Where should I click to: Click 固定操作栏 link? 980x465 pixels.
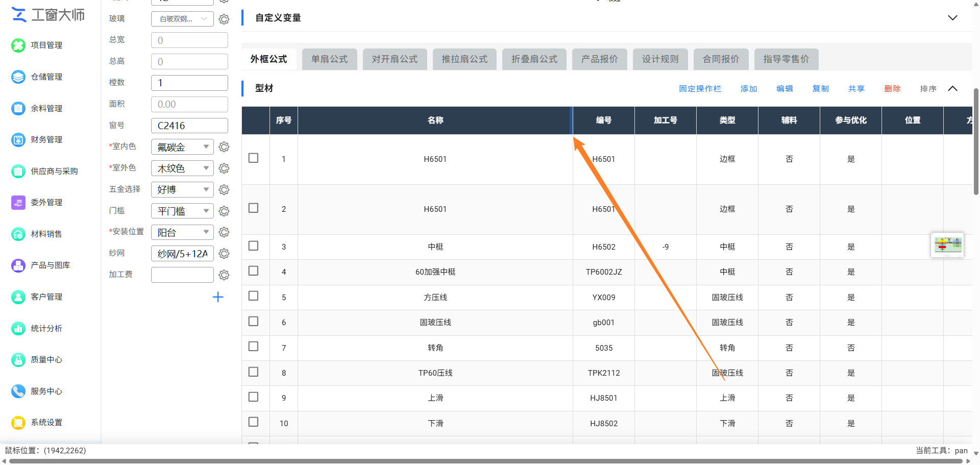(700, 89)
